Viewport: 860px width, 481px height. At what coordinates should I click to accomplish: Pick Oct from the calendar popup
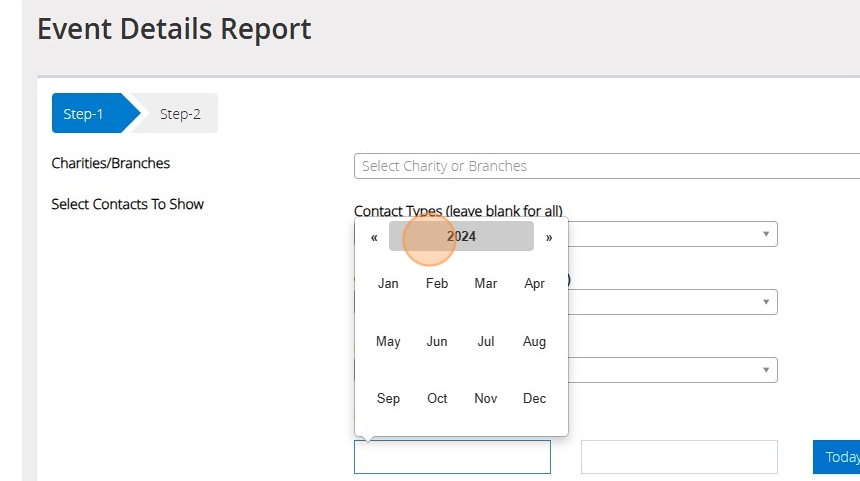click(x=437, y=399)
